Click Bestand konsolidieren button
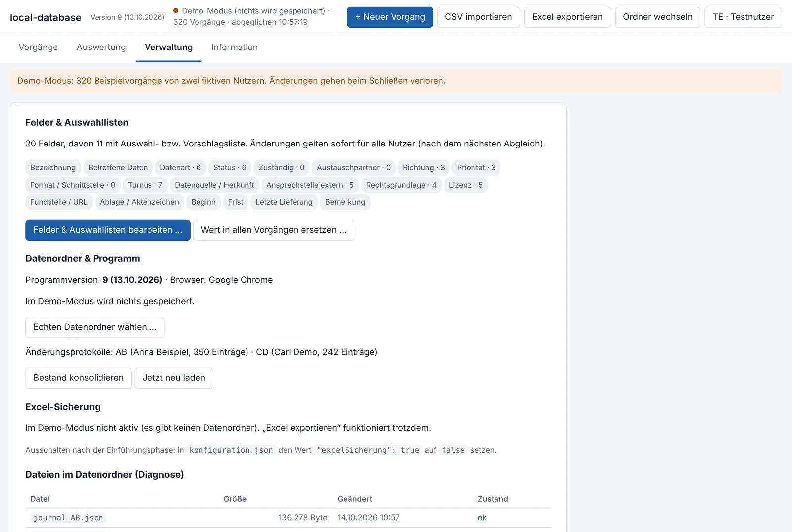Image resolution: width=792 pixels, height=532 pixels. click(x=79, y=378)
